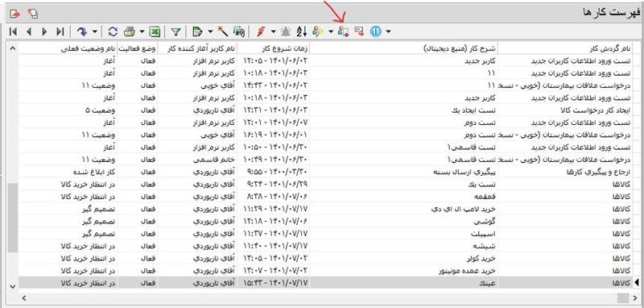
Task: Click the exit icon in the title bar
Action: (14, 14)
